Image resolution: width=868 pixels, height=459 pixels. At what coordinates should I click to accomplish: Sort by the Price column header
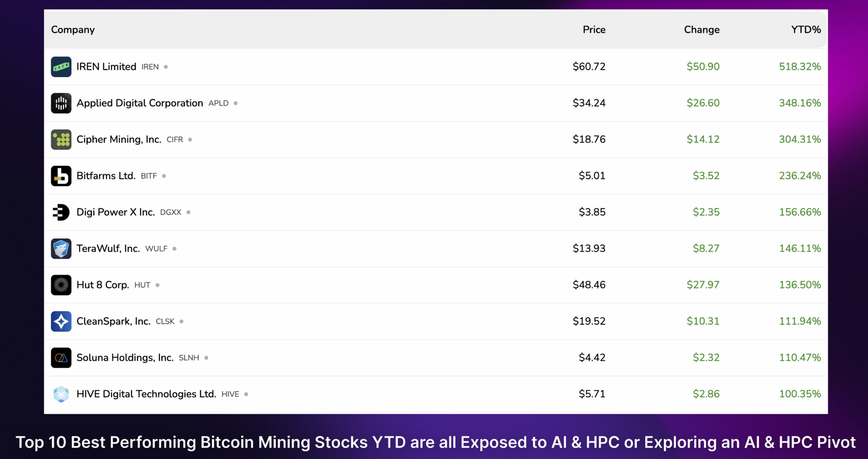pos(594,30)
